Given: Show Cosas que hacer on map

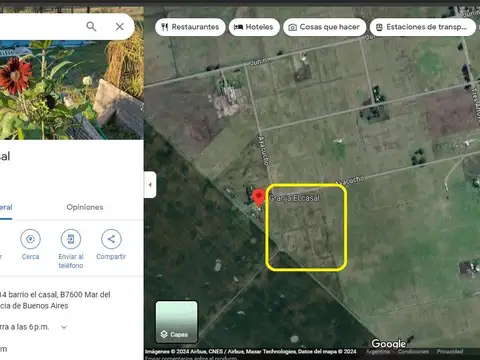Looking at the screenshot, I should (x=324, y=27).
